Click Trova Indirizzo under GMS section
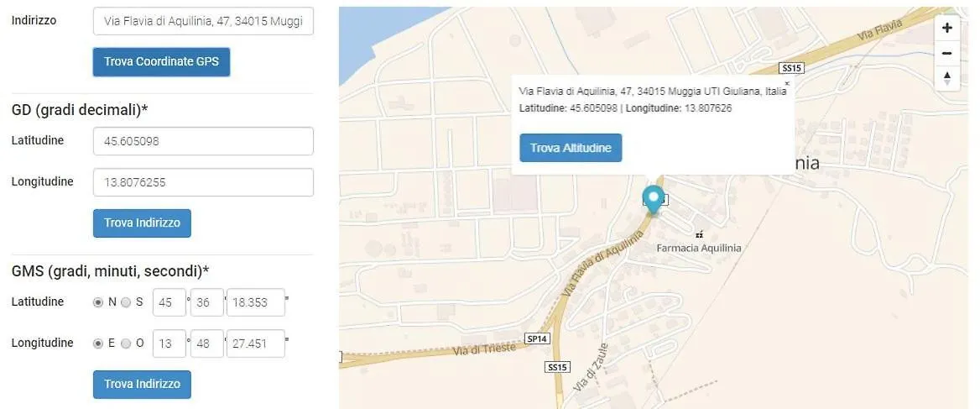Viewport: 980px width, 409px height. (142, 385)
